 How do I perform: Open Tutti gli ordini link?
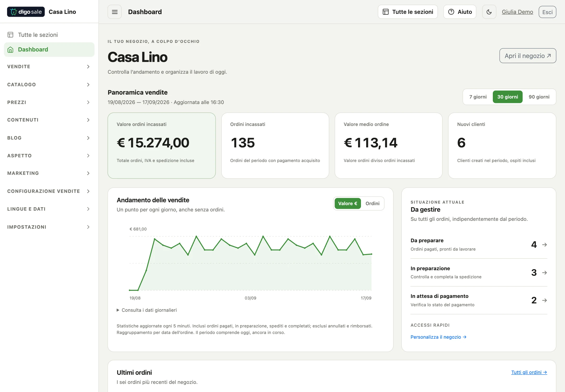click(529, 372)
